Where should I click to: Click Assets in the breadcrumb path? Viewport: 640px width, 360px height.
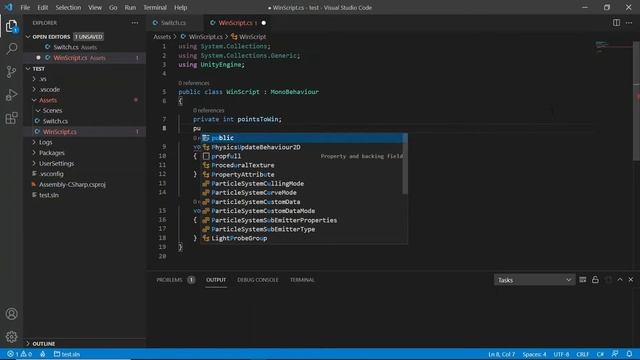(162, 37)
